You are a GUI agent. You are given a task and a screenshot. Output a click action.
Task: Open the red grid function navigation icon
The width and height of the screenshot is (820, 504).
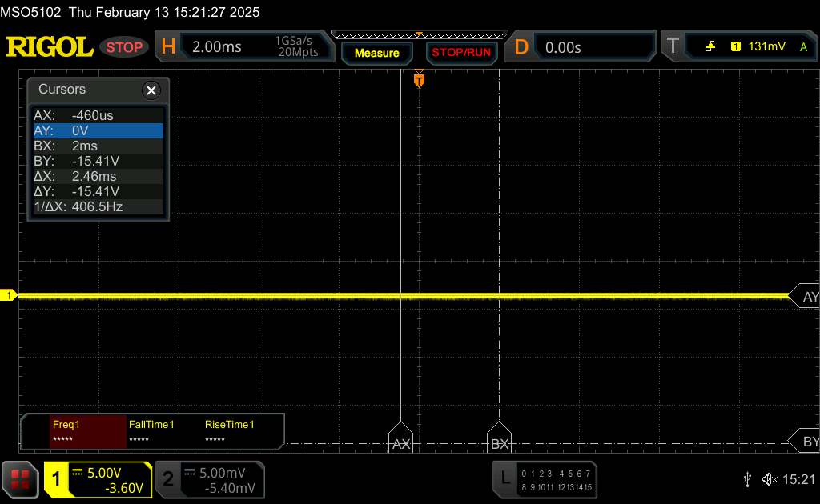pos(20,479)
